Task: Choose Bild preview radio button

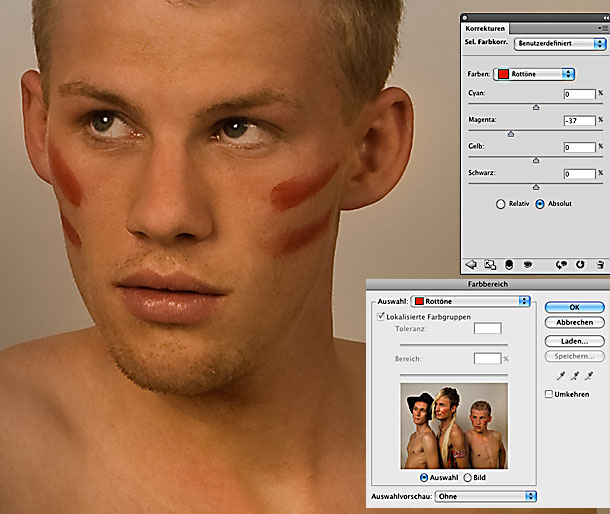Action: click(x=467, y=477)
